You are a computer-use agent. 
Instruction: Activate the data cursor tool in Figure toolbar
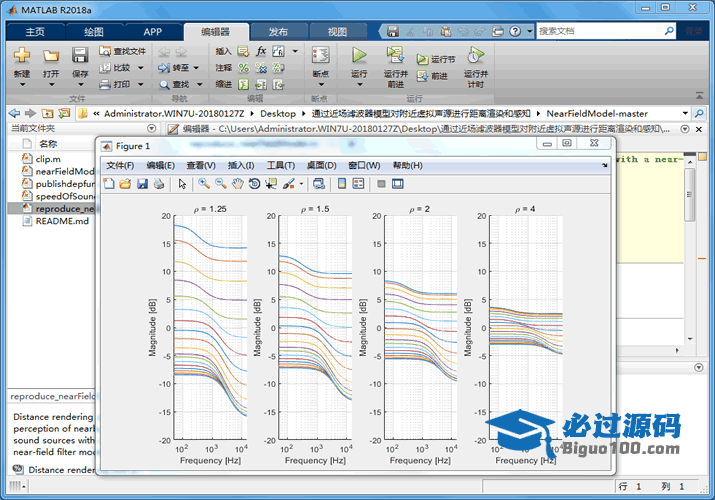point(271,184)
